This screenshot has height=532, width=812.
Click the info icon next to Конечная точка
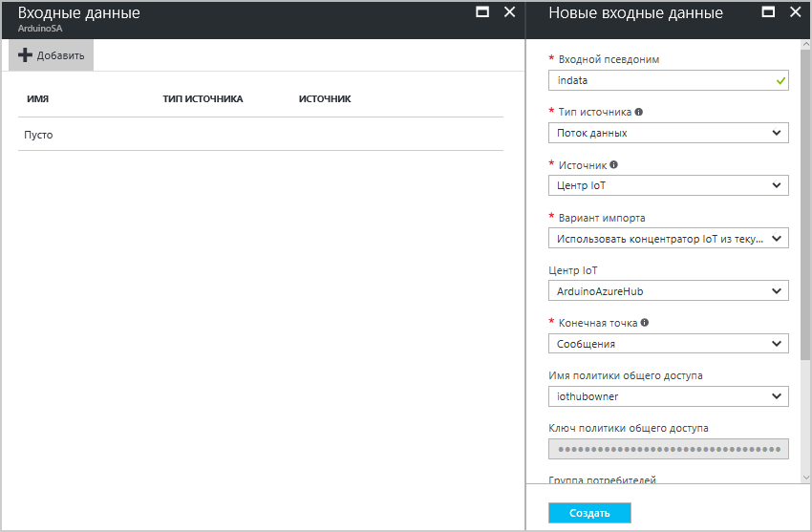(645, 323)
